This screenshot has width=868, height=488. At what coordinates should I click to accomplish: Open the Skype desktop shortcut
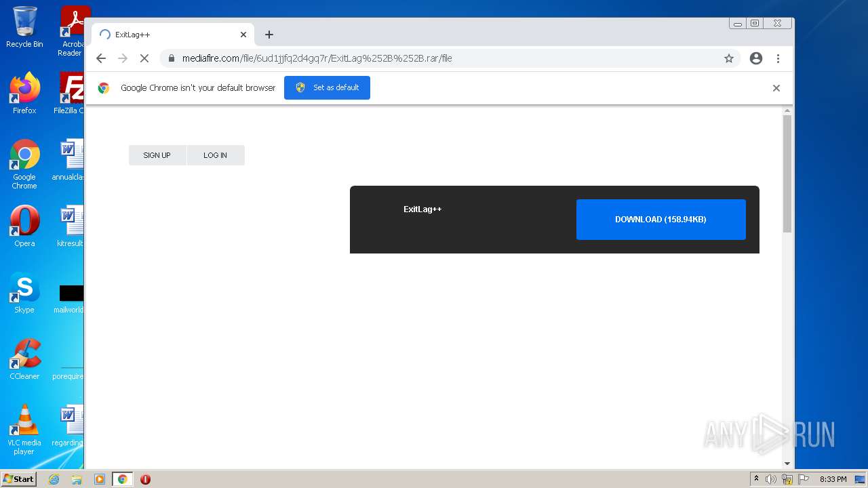[24, 293]
